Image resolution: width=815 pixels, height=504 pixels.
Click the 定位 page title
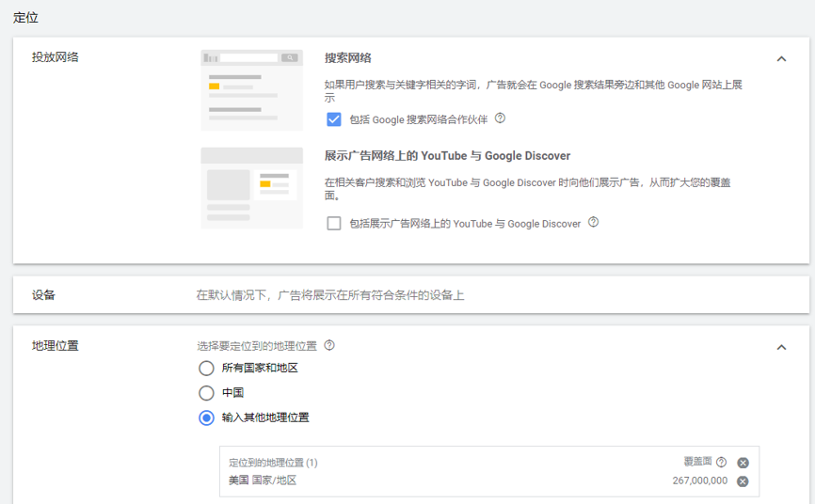pos(25,17)
